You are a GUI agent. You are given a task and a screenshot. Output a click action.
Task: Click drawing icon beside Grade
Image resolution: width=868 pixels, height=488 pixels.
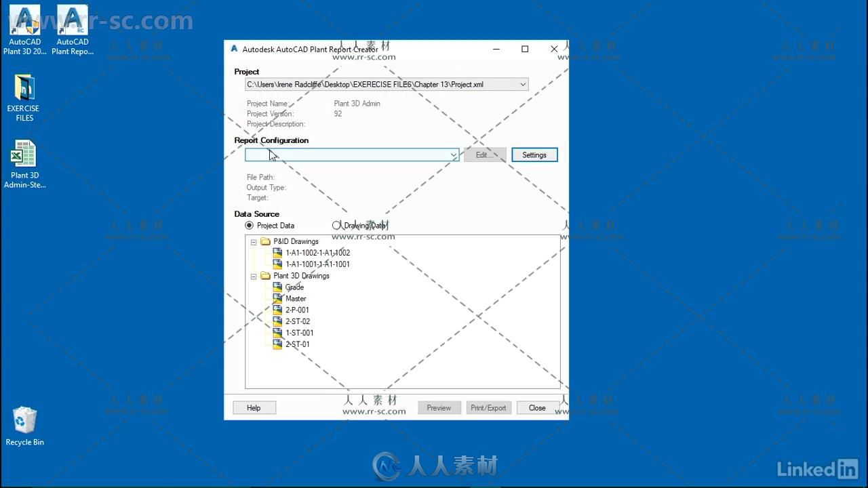click(277, 287)
